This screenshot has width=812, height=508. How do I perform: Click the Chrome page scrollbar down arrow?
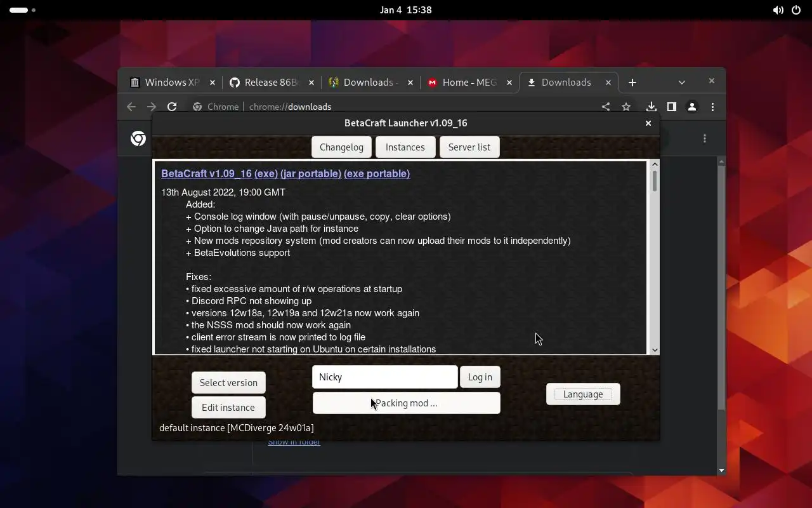721,471
